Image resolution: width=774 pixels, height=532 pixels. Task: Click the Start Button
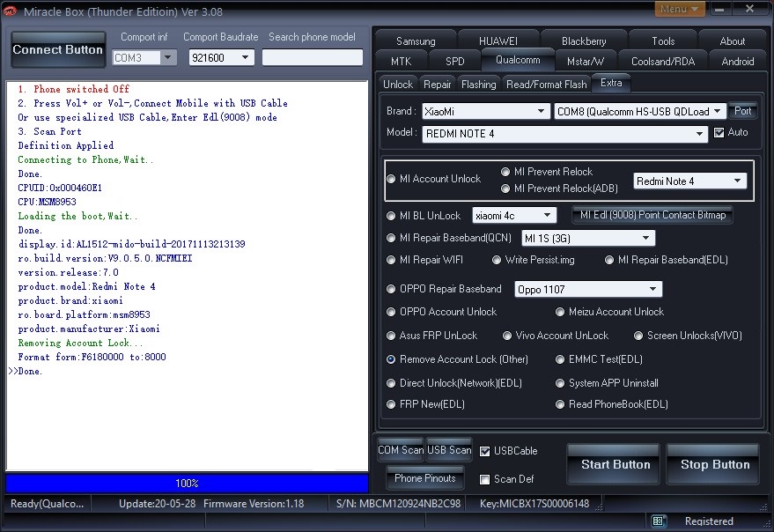(x=616, y=464)
